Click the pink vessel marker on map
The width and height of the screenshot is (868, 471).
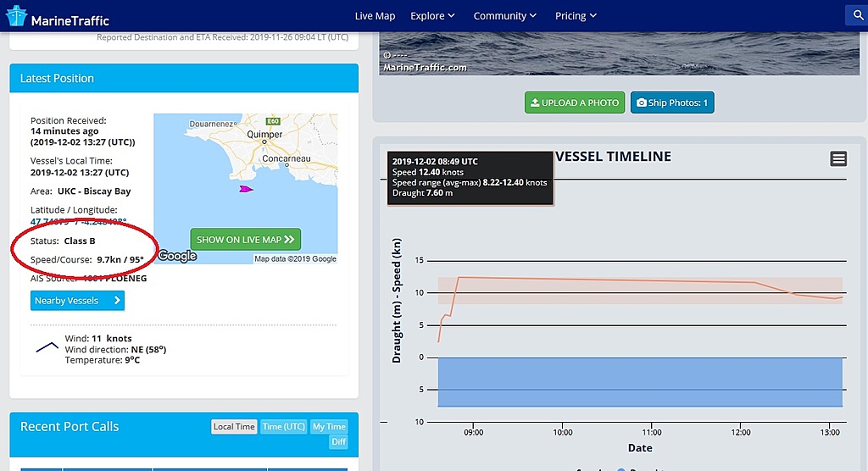coord(246,189)
